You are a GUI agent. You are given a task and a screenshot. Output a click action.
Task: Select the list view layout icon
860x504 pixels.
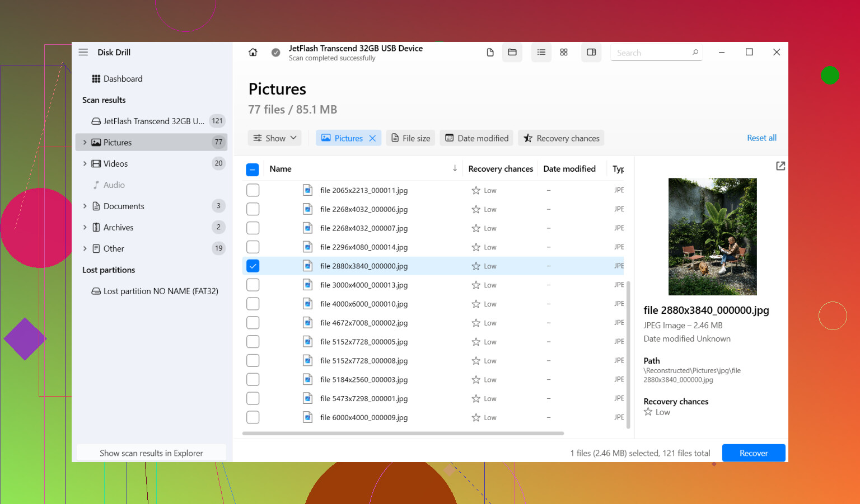pyautogui.click(x=541, y=52)
